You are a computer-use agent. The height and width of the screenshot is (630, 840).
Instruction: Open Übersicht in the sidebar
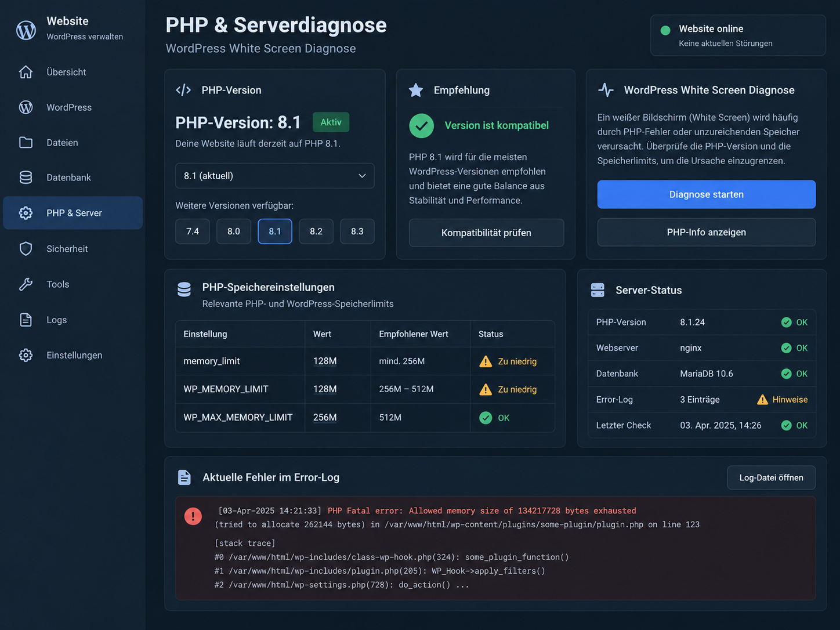pyautogui.click(x=73, y=72)
